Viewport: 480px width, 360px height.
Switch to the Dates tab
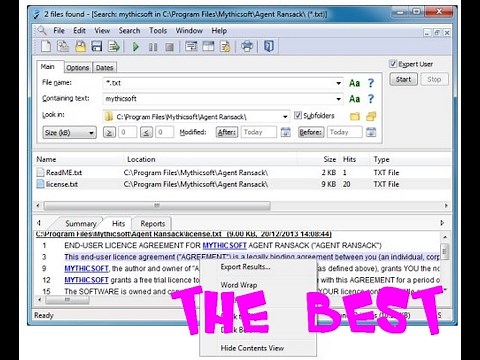tap(104, 68)
